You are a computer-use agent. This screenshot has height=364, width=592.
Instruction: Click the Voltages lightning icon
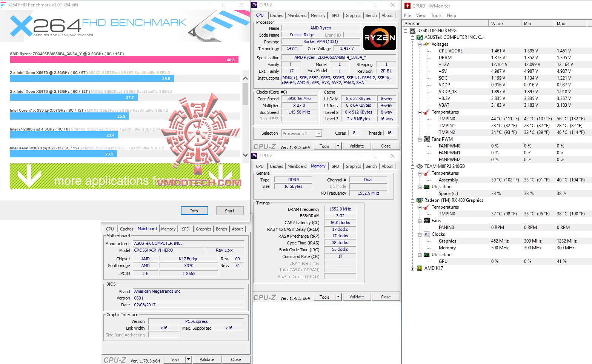pyautogui.click(x=427, y=44)
